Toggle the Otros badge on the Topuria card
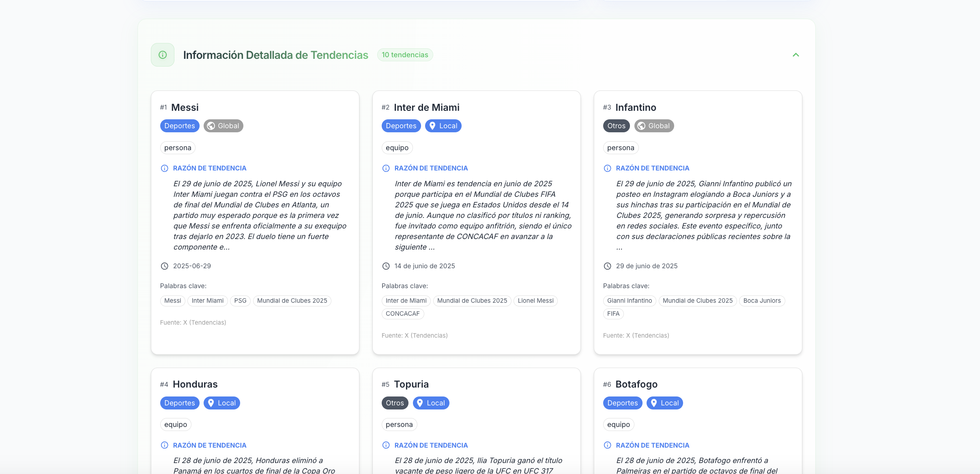Viewport: 980px width, 474px height. point(394,403)
